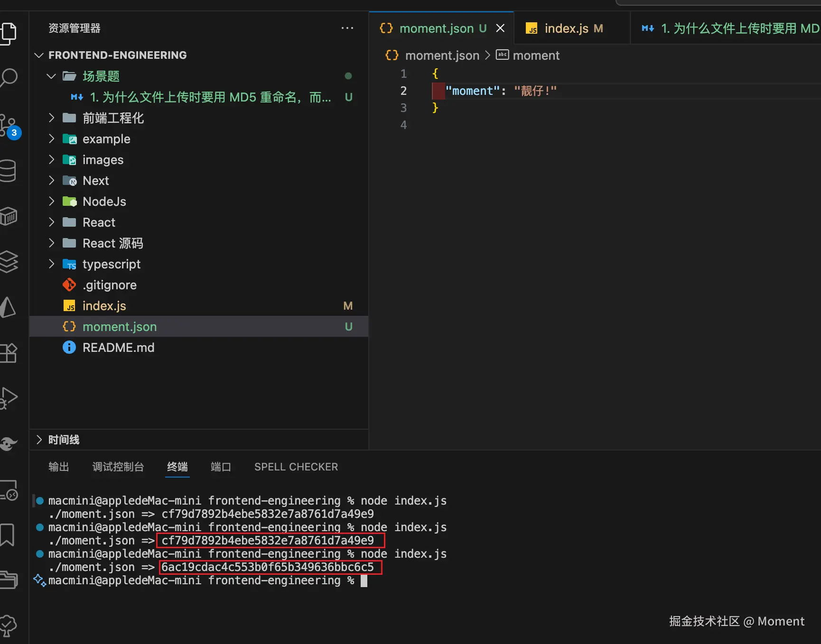Click the U status badge on moment.json row
This screenshot has width=821, height=644.
tap(348, 327)
